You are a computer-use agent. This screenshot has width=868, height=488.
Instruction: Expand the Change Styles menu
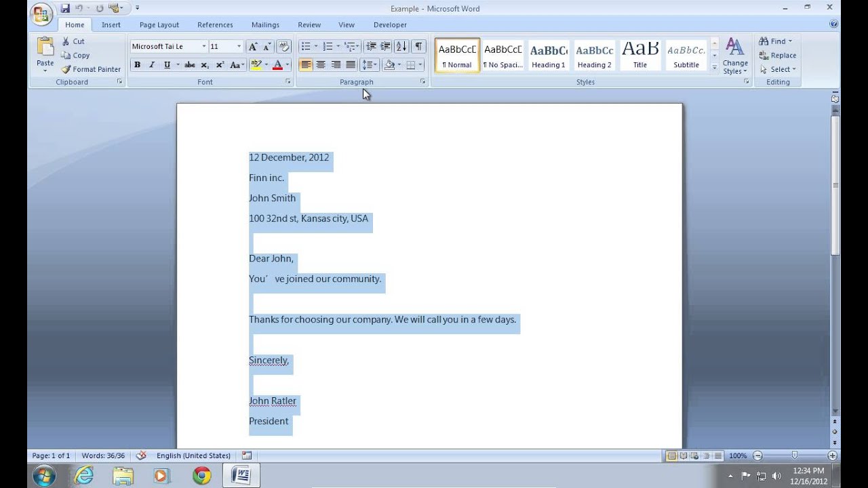(735, 57)
